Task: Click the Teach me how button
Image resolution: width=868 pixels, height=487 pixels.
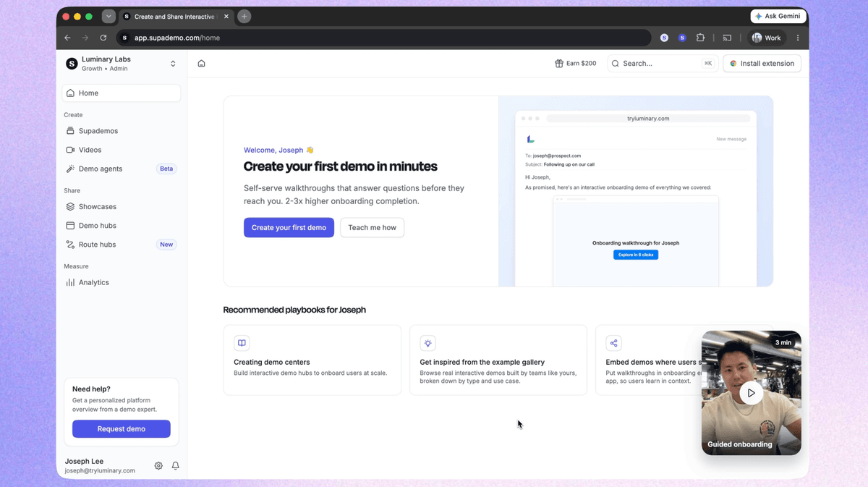Action: coord(372,227)
